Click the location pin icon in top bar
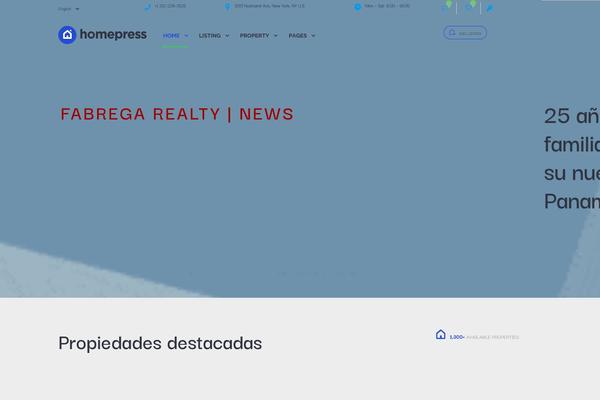The height and width of the screenshot is (400, 600). click(227, 7)
